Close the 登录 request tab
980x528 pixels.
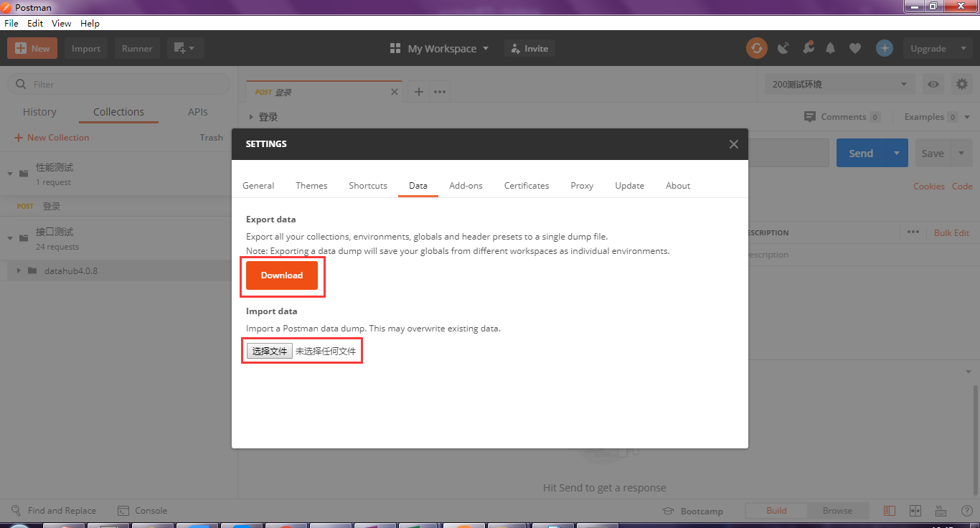[x=394, y=92]
